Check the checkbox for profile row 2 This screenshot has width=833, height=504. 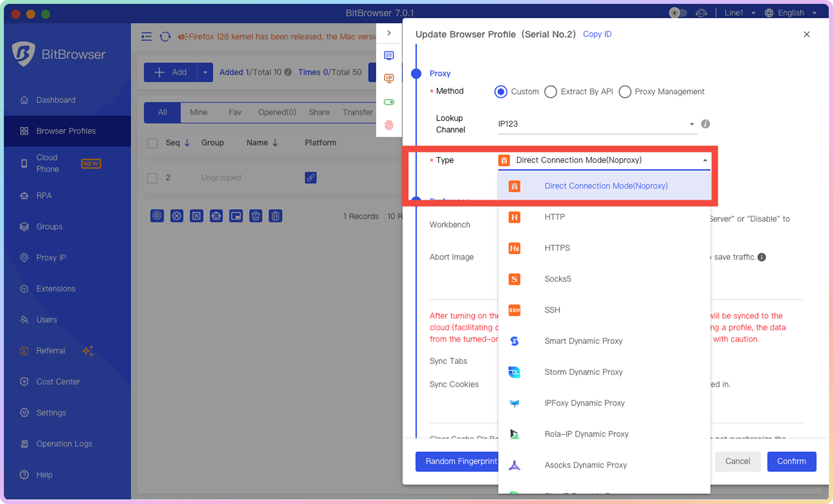(152, 178)
